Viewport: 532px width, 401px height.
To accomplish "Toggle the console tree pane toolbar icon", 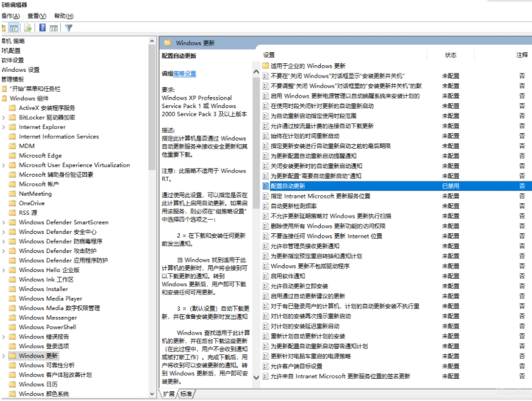I will 13,27.
